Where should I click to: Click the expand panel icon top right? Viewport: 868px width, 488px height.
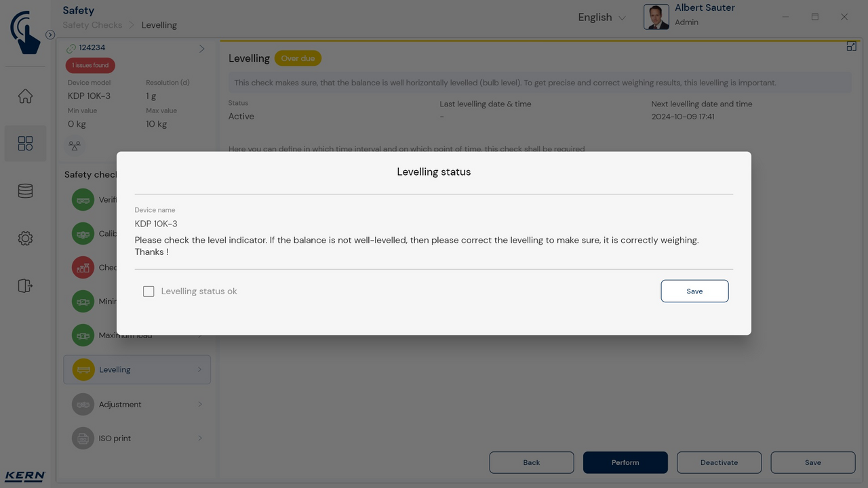click(x=851, y=46)
